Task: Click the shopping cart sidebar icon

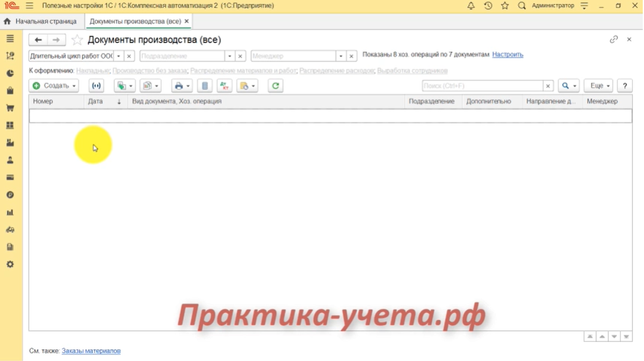Action: point(10,108)
